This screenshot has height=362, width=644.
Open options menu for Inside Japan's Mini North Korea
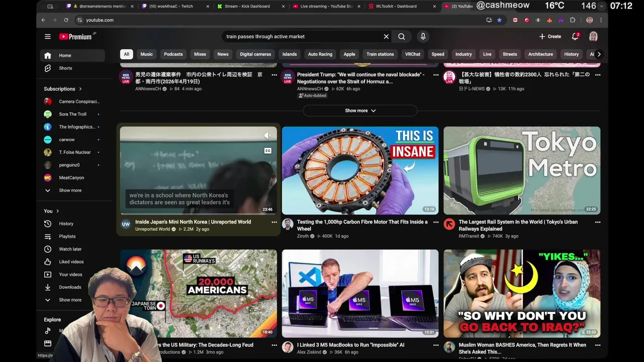coord(274,222)
